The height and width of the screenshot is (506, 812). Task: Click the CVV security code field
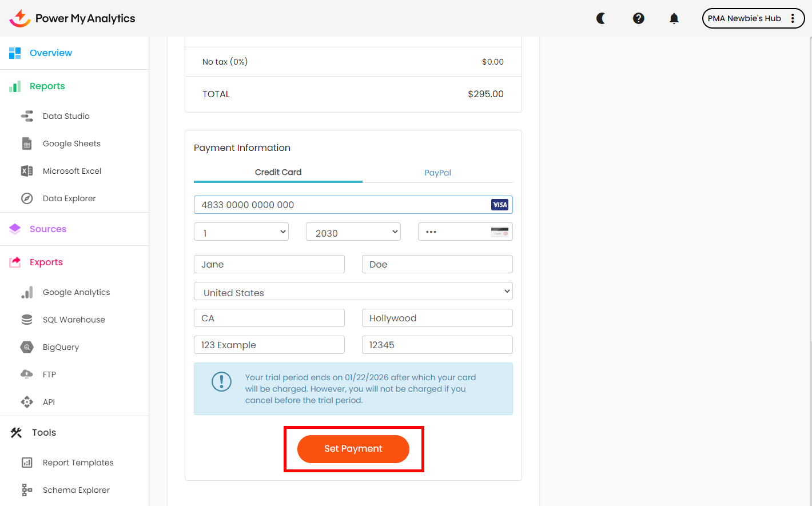tap(455, 232)
